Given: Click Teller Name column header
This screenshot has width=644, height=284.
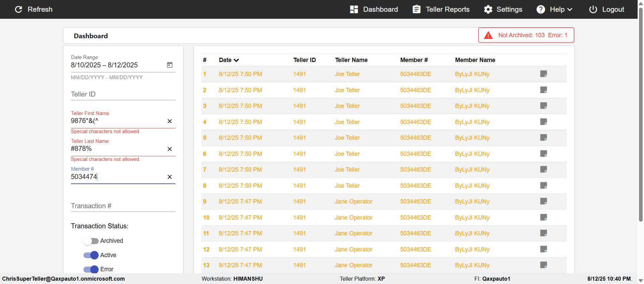Looking at the screenshot, I should [x=351, y=60].
